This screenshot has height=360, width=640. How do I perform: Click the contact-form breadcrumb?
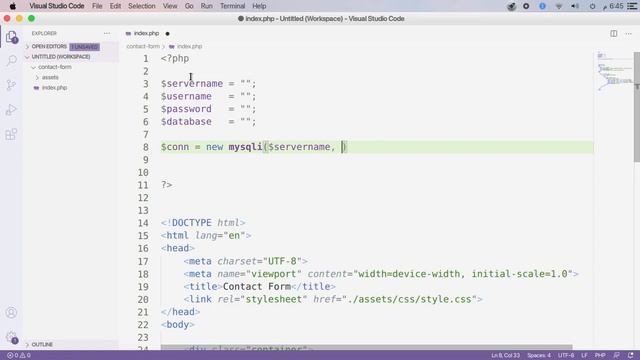coord(143,47)
